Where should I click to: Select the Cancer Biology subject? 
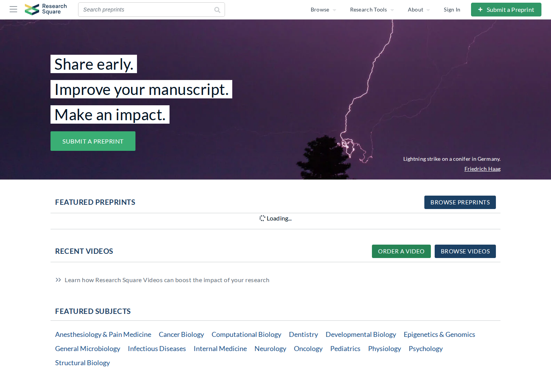181,335
